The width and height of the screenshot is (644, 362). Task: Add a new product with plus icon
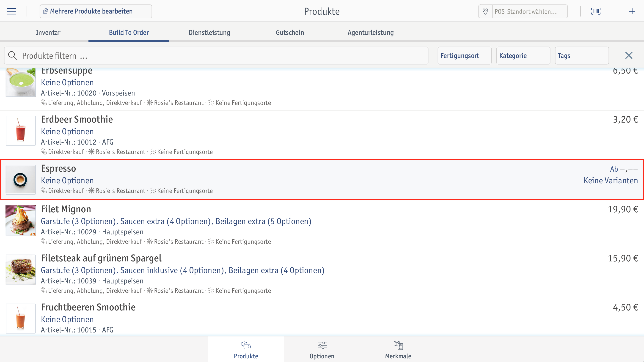pos(632,11)
